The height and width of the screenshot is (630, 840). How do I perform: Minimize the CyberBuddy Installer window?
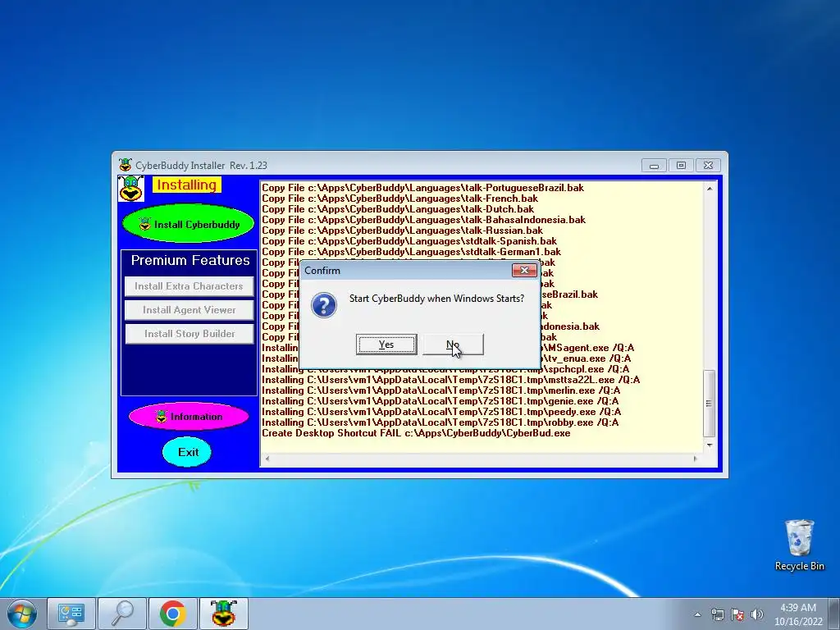654,166
